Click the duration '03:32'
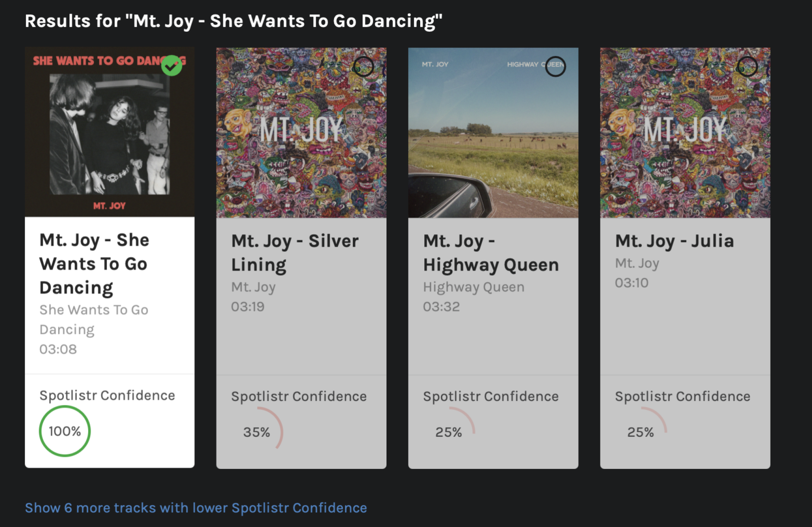The image size is (812, 527). click(441, 307)
